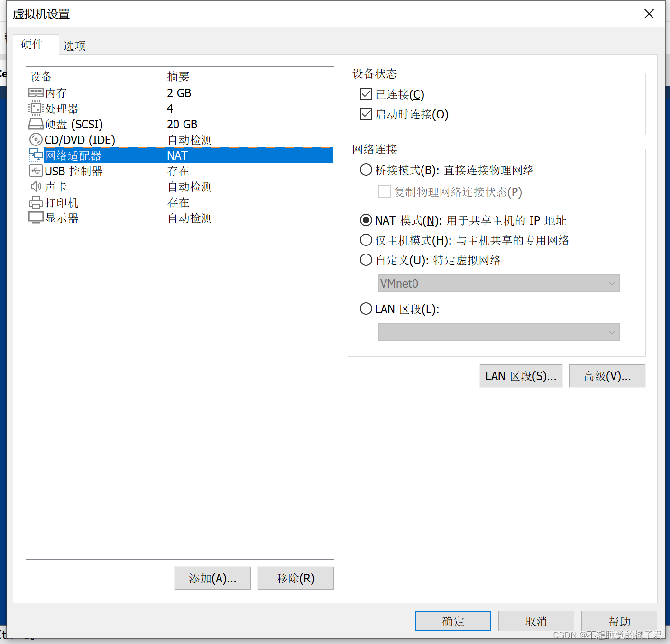Check the 复制物理网络连接状态(P) checkbox

pos(385,192)
